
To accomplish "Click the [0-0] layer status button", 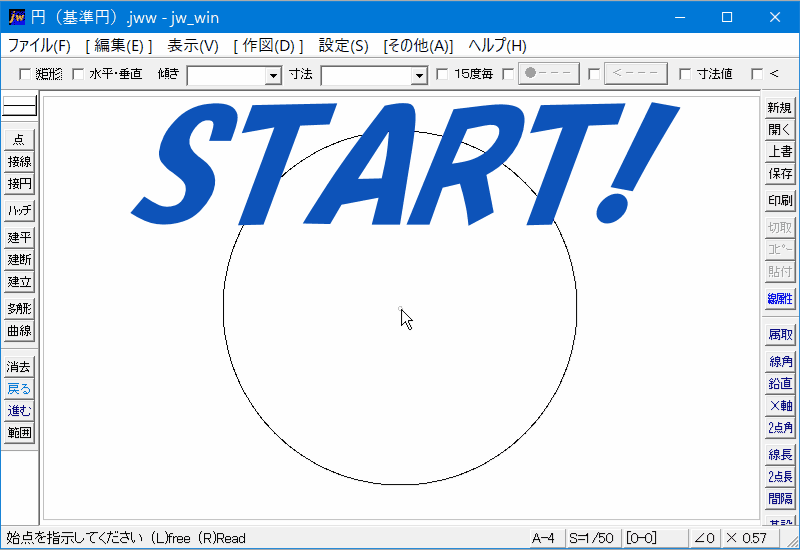I will click(x=654, y=538).
